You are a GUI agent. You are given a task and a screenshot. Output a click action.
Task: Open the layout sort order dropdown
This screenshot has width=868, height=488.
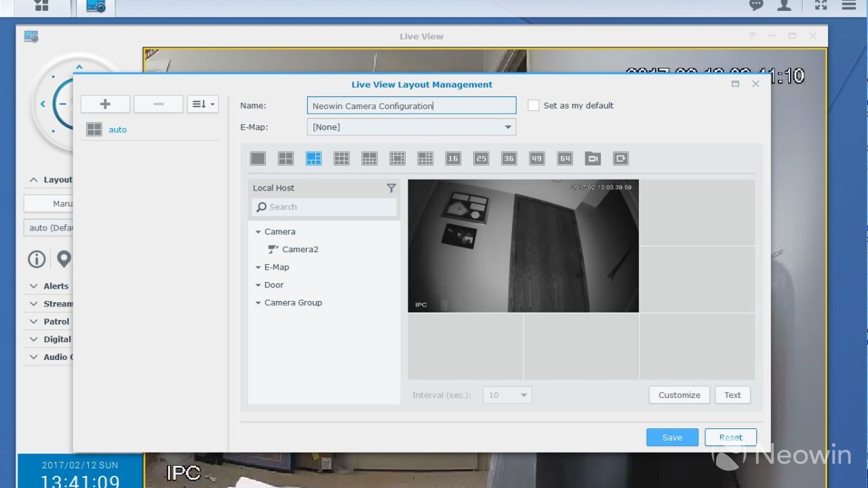pos(203,104)
